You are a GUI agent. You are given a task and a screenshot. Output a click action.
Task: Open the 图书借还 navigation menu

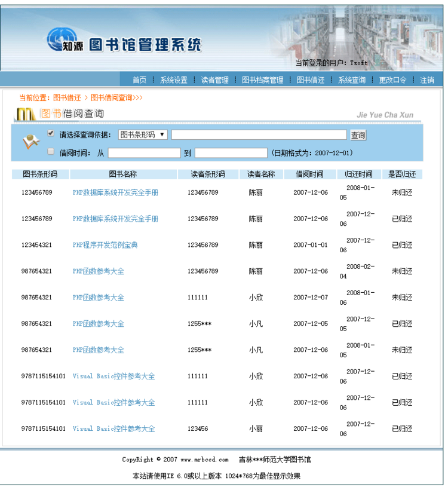(311, 80)
